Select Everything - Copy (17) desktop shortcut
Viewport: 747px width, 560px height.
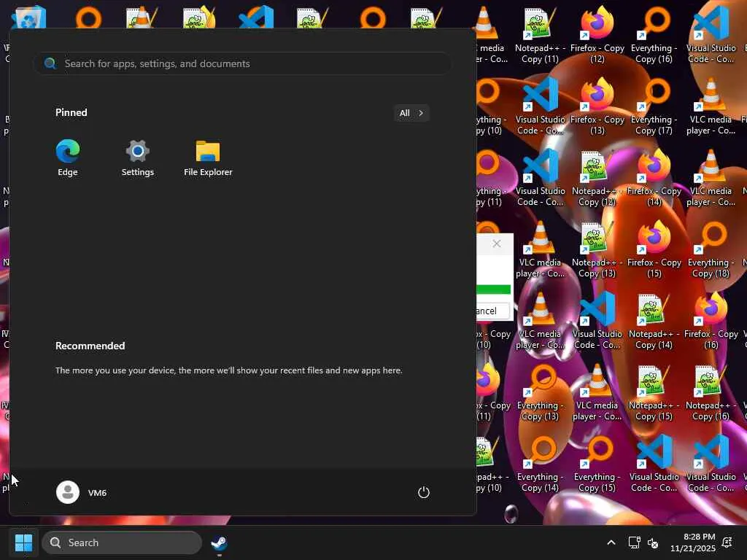tap(654, 106)
